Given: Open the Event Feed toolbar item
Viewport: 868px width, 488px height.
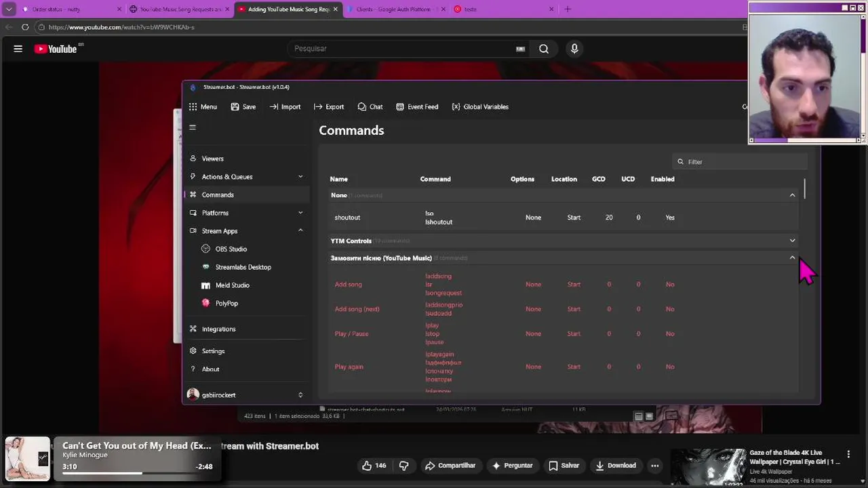Looking at the screenshot, I should [x=417, y=106].
